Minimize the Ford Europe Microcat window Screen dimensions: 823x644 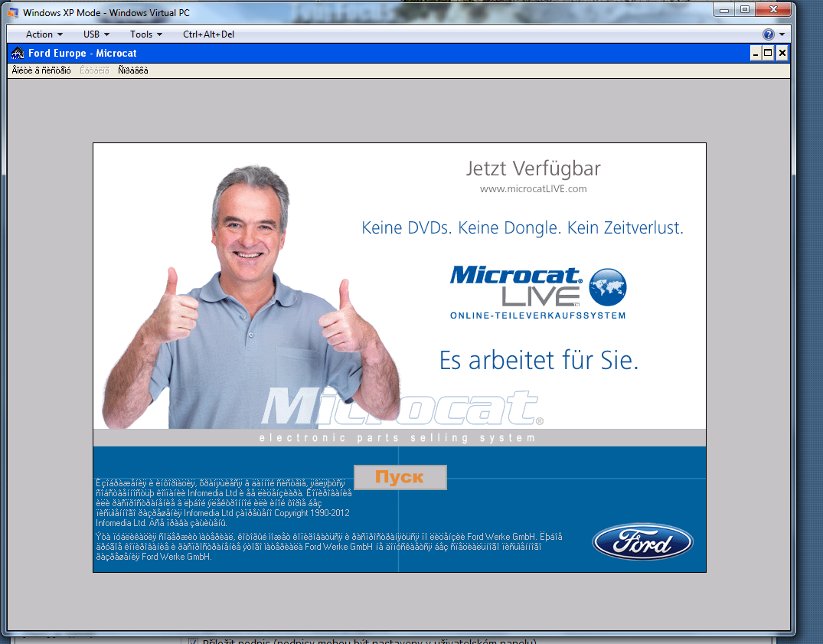click(x=755, y=53)
